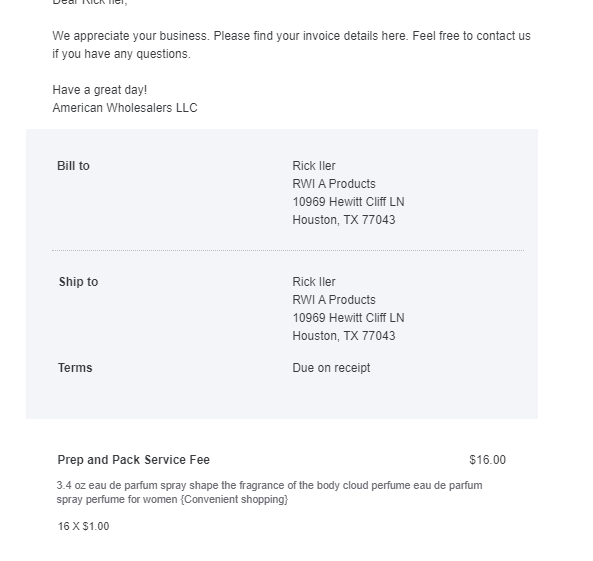Screen dimensions: 593x561
Task: Click RWI A Products under Bill to
Action: point(334,184)
